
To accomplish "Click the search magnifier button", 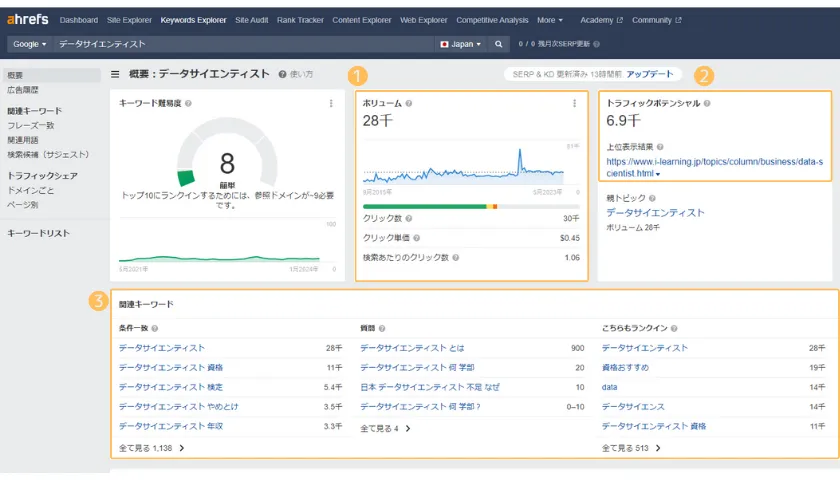I will 498,44.
